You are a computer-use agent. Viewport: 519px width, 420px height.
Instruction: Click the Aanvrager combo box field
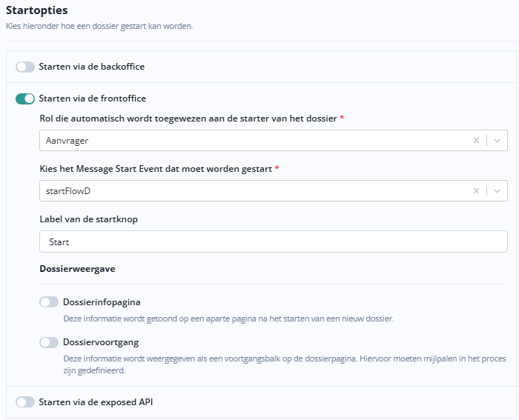pyautogui.click(x=252, y=141)
